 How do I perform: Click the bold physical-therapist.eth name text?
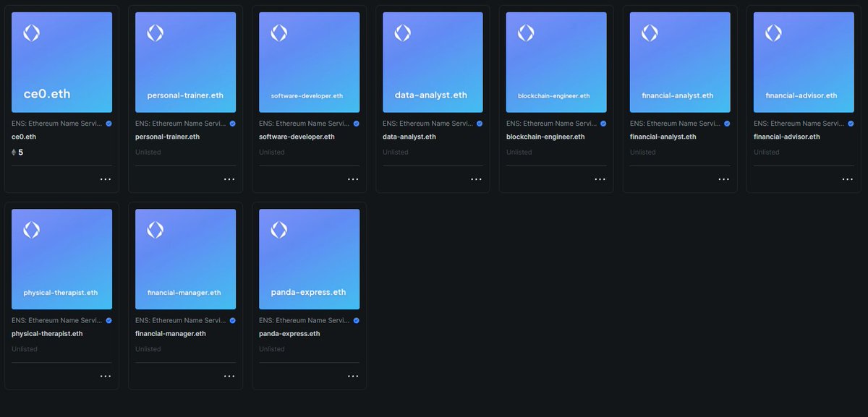[x=47, y=334]
